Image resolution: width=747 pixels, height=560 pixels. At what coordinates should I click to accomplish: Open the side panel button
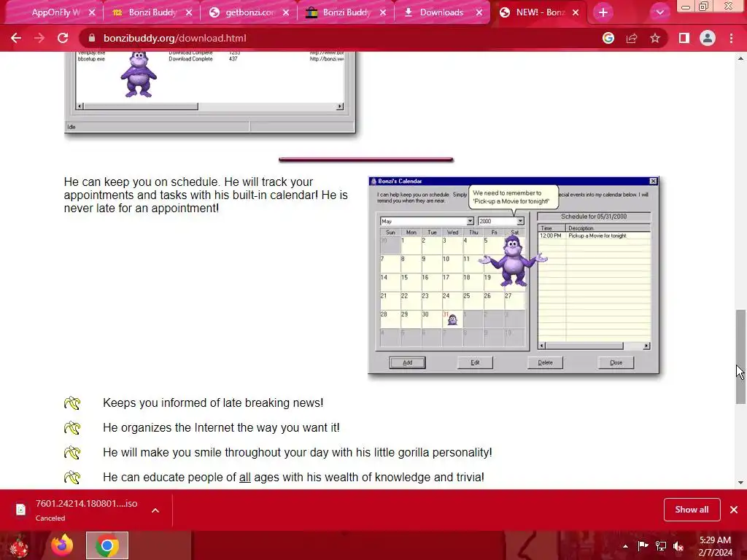coord(684,38)
